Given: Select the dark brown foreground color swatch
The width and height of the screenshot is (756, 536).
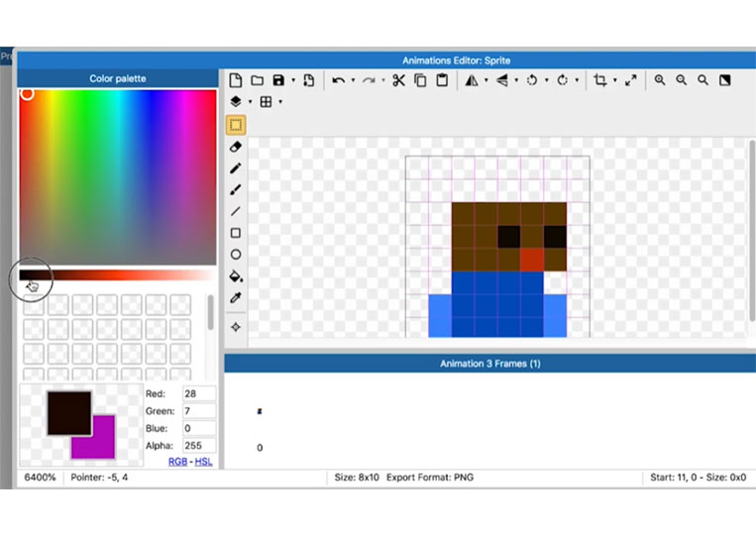Looking at the screenshot, I should [x=69, y=413].
